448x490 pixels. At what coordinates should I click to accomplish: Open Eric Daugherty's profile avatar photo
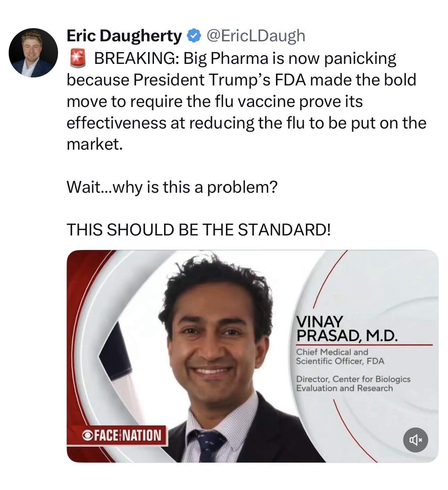(x=33, y=53)
